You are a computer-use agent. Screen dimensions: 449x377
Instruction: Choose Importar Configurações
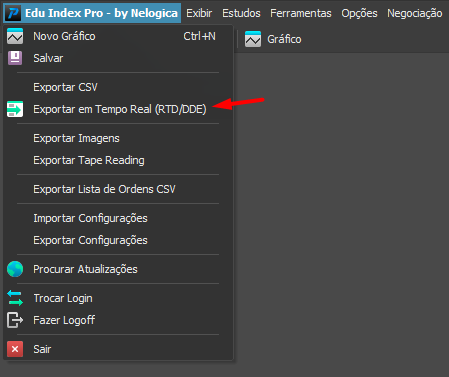coord(118,218)
